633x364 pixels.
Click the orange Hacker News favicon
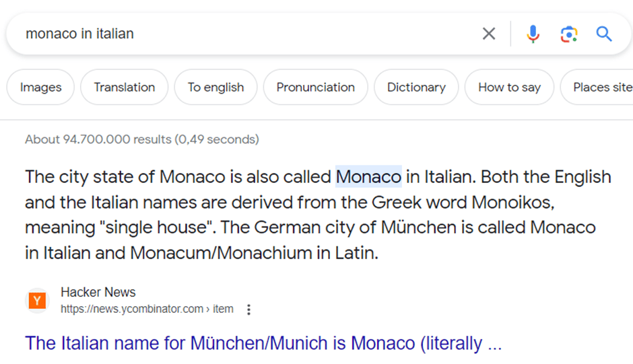(x=38, y=301)
